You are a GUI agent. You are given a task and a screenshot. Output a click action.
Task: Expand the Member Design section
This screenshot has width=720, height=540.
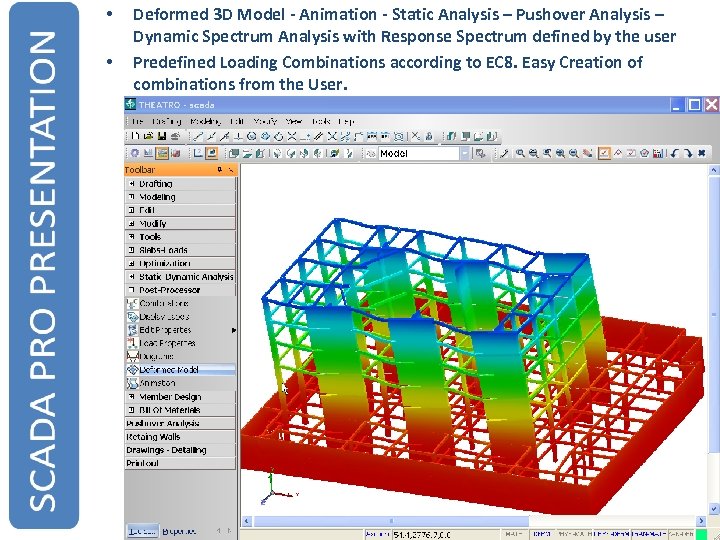point(180,397)
